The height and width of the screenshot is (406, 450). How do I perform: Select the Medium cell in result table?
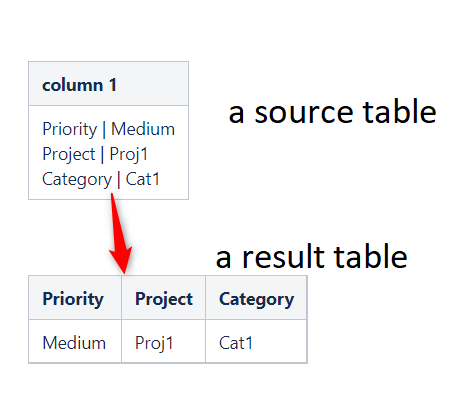[x=75, y=341]
